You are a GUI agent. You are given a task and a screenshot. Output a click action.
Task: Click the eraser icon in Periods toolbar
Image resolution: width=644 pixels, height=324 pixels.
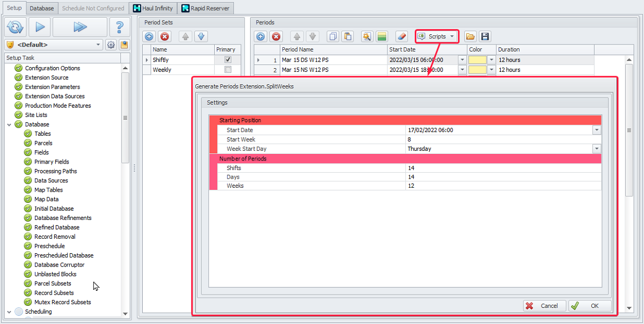click(x=401, y=36)
